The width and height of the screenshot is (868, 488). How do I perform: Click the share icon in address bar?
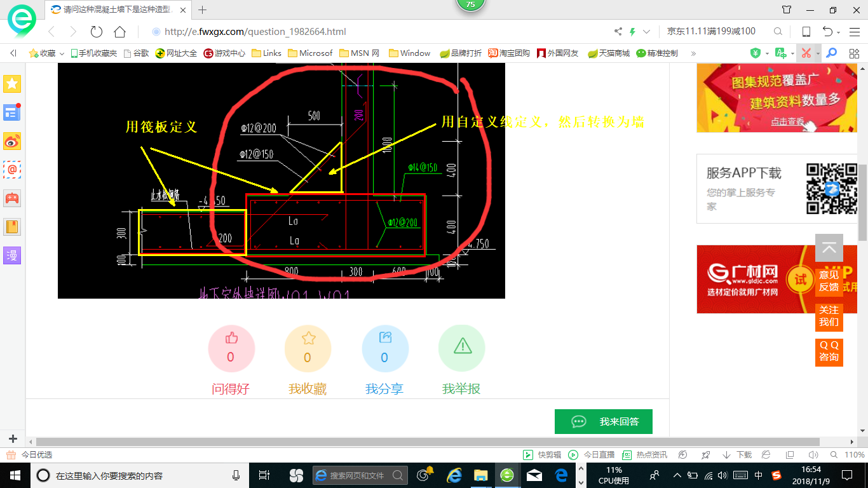(618, 32)
